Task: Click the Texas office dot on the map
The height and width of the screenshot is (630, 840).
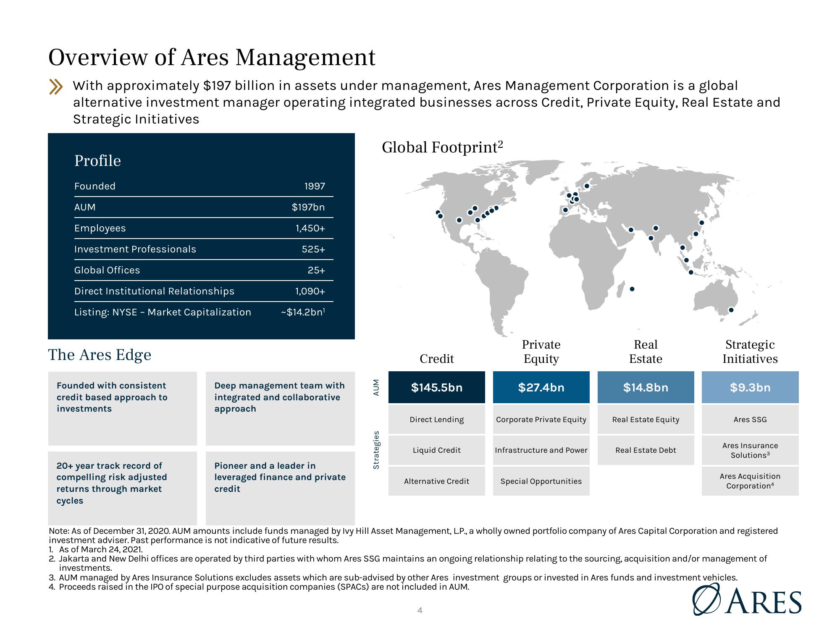Action: pyautogui.click(x=459, y=220)
